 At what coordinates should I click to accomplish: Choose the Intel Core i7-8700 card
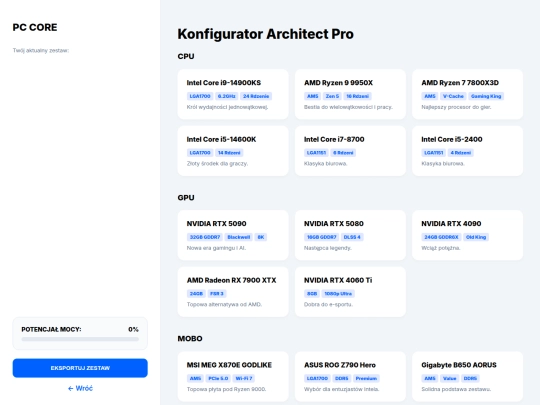[x=350, y=150]
